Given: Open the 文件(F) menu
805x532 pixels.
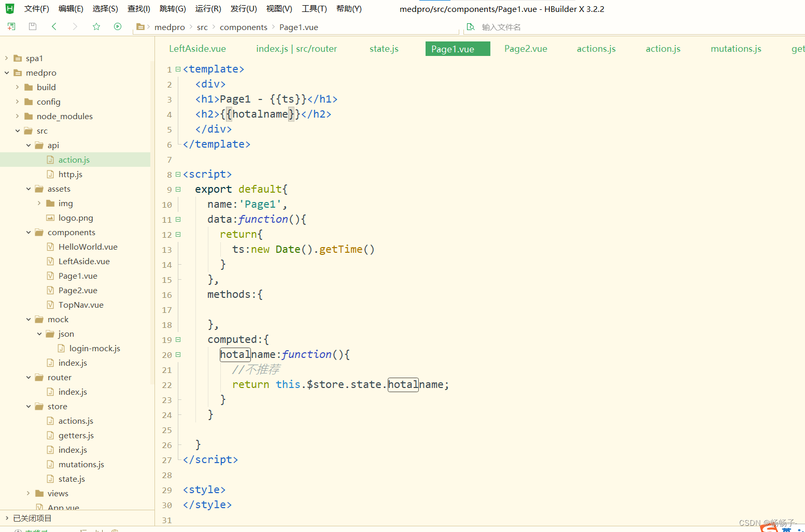Looking at the screenshot, I should 37,9.
